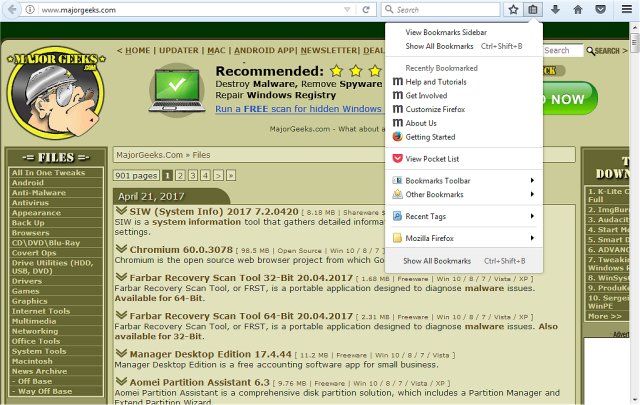Click the page vertical scrollbar up arrow

[634, 29]
